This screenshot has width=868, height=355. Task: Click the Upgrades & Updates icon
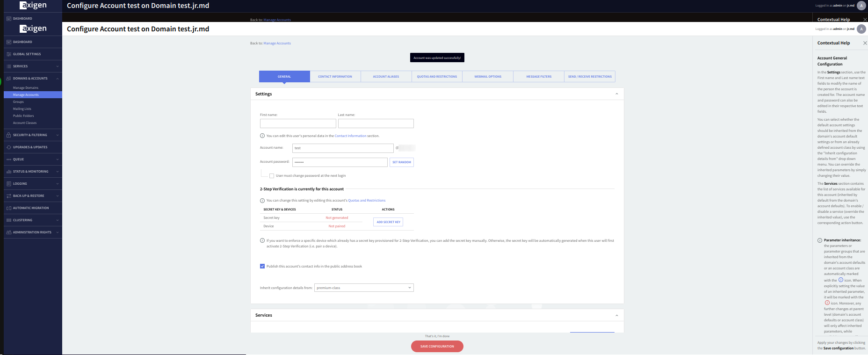coord(9,147)
